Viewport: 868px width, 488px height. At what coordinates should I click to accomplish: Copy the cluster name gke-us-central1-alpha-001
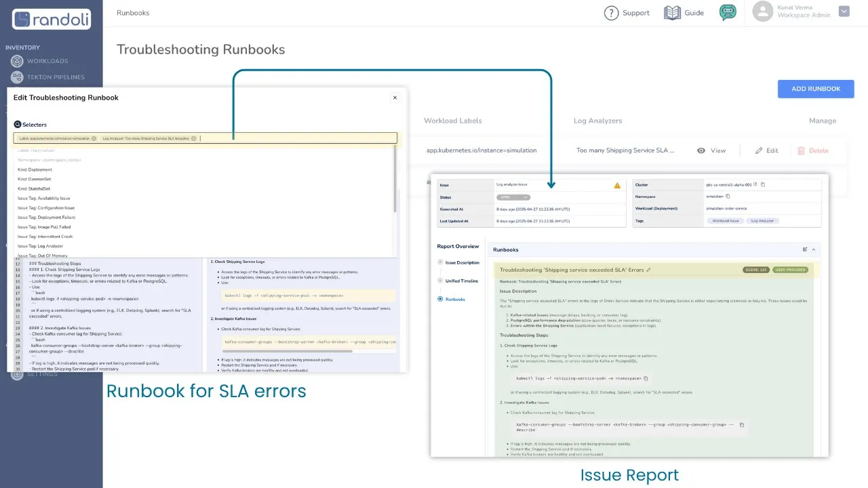764,184
